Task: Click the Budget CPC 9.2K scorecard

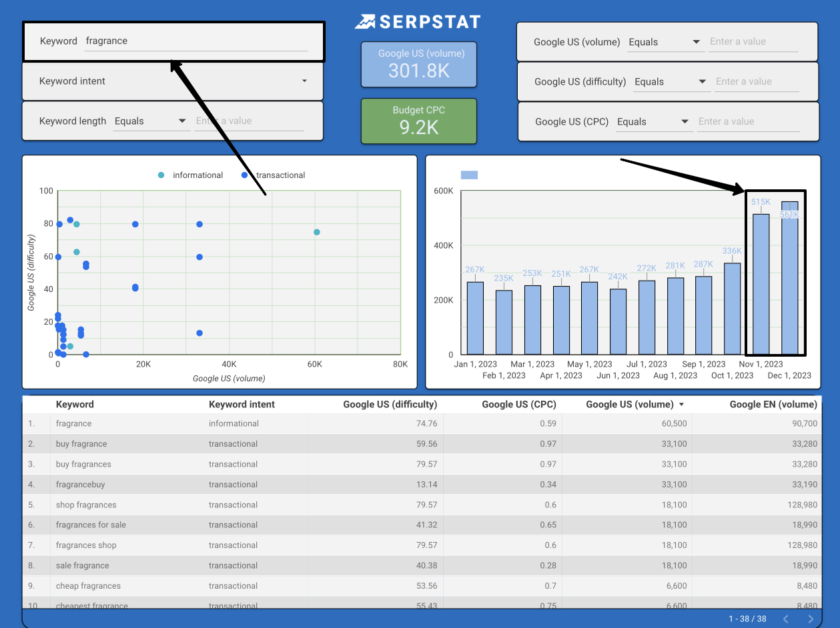Action: tap(418, 121)
